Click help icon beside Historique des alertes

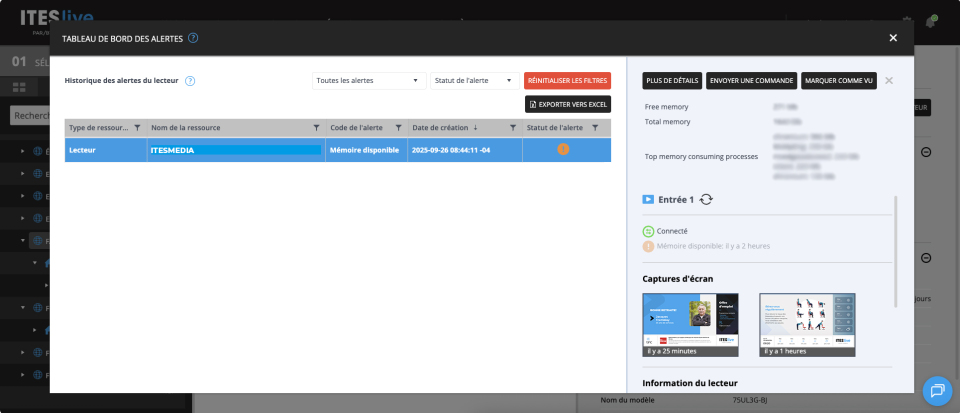[190, 81]
